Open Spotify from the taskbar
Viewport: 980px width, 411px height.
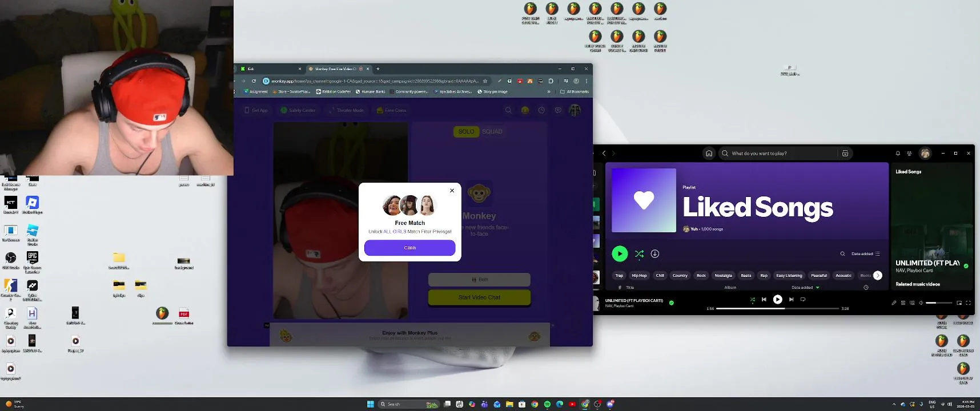click(x=547, y=404)
